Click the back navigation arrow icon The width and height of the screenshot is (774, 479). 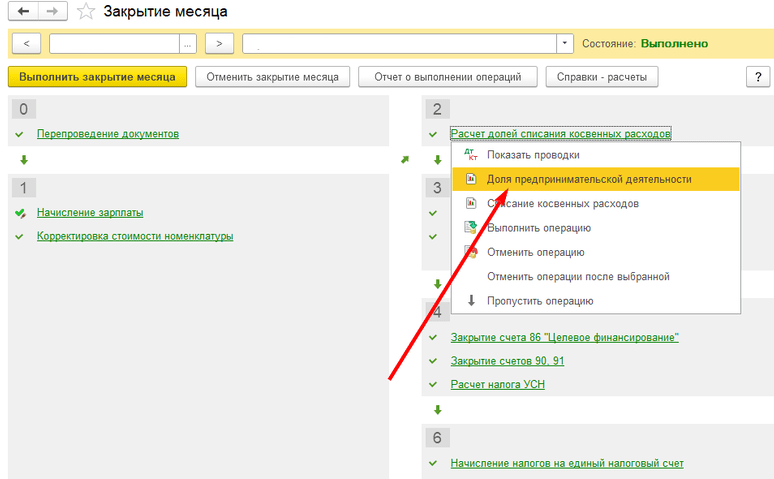coord(23,12)
